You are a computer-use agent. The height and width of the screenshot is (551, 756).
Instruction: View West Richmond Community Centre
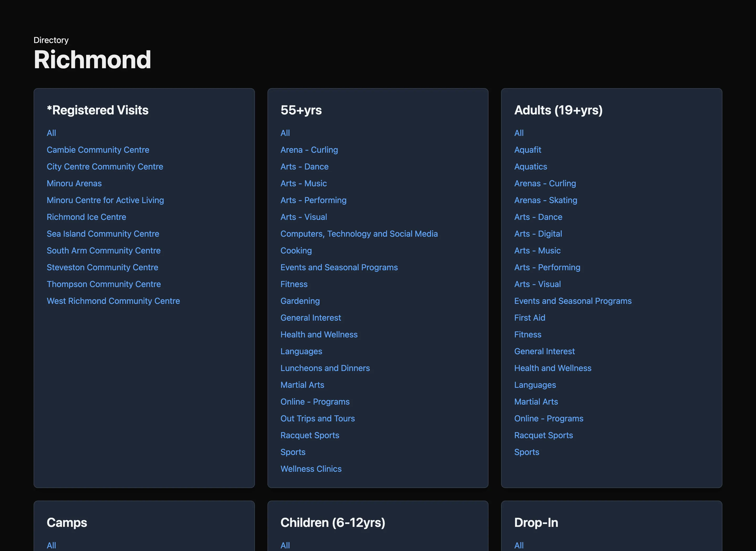(x=113, y=301)
